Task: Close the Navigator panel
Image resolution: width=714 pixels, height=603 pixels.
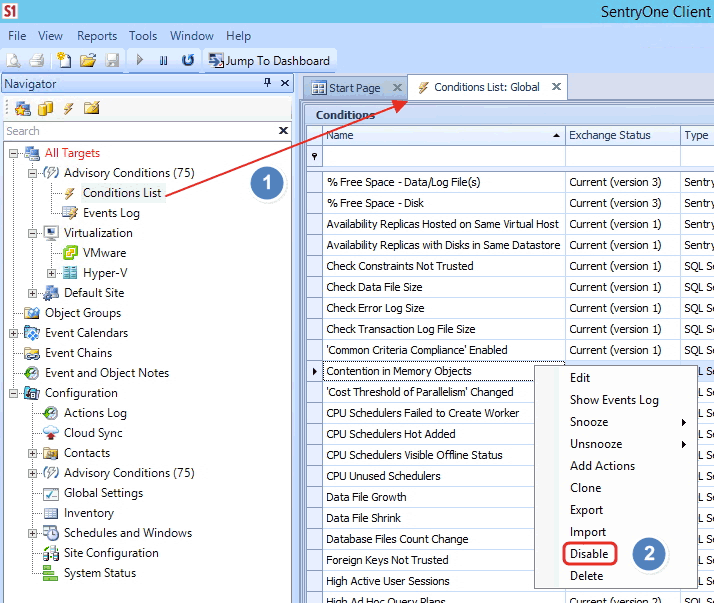Action: coord(285,83)
